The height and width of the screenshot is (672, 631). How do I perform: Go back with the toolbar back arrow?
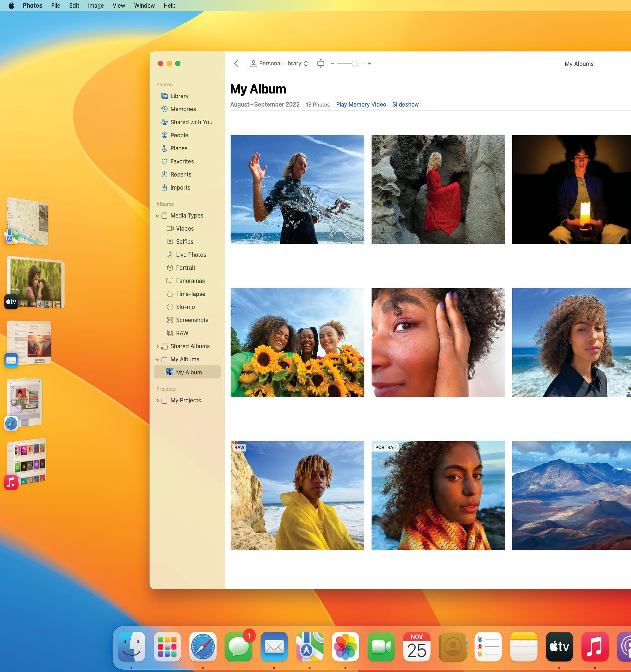(x=236, y=63)
